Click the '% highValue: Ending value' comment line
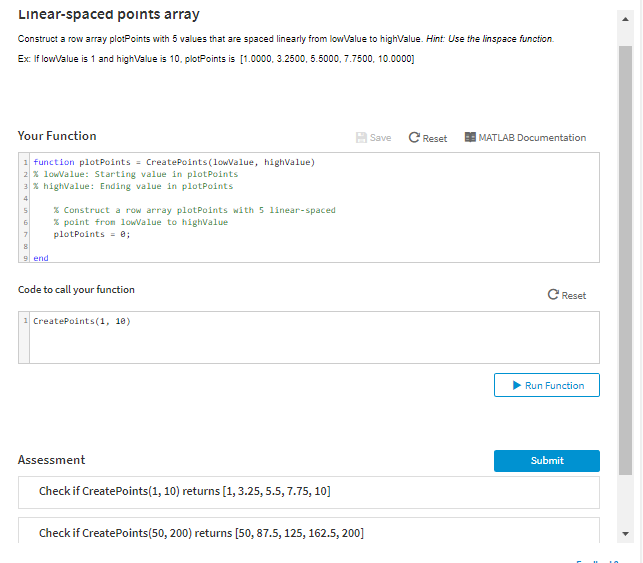Viewport: 643px width, 563px height. point(133,186)
